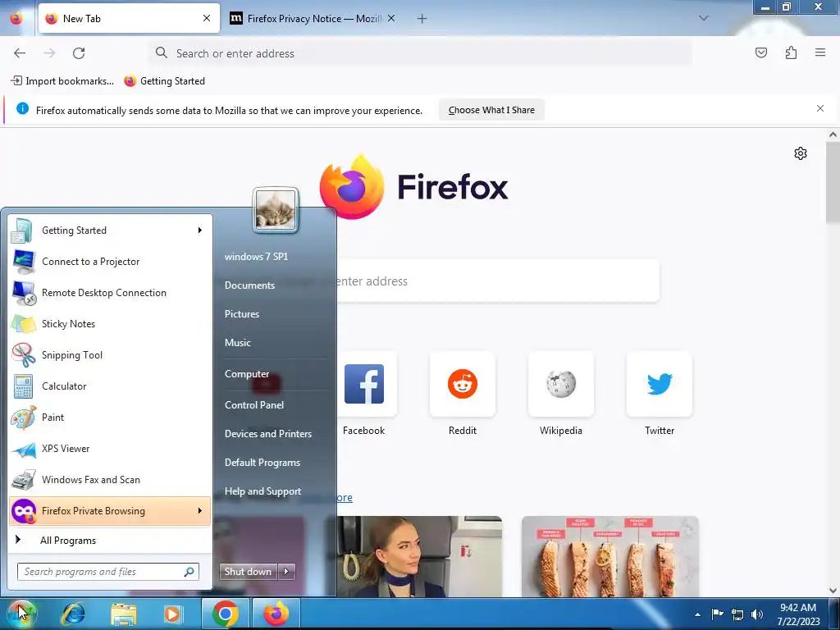Open Pictures from Start menu
The height and width of the screenshot is (630, 840).
[x=242, y=314]
